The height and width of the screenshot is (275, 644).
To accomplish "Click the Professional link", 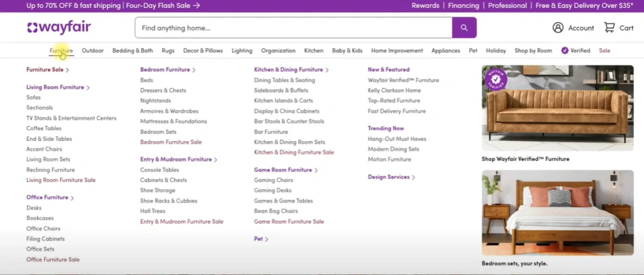I will (x=508, y=6).
